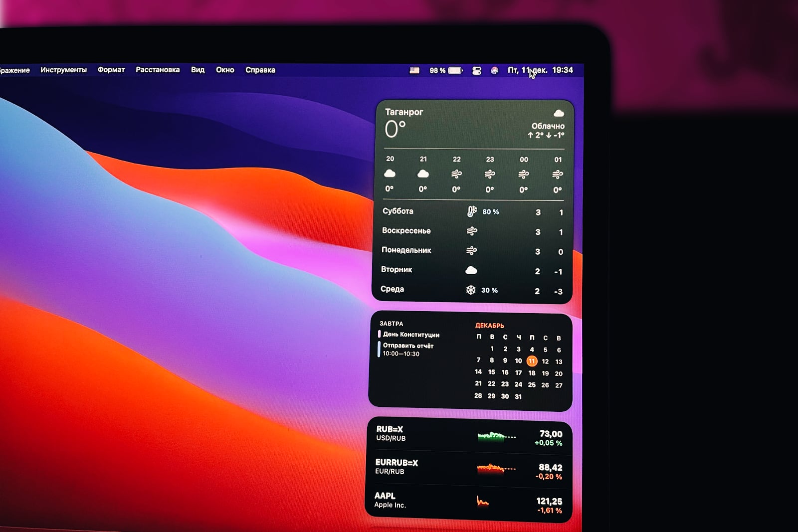
Task: Click the -1,61 % change value
Action: [549, 511]
